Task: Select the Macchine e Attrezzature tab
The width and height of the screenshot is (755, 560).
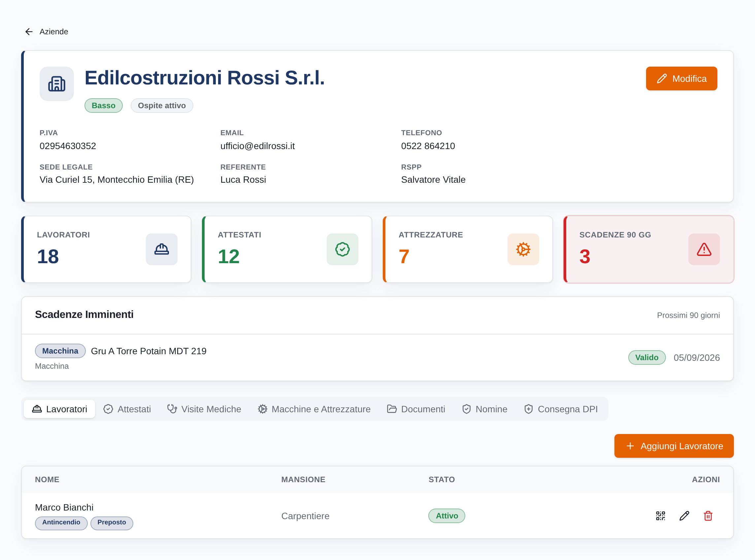Action: pyautogui.click(x=314, y=409)
